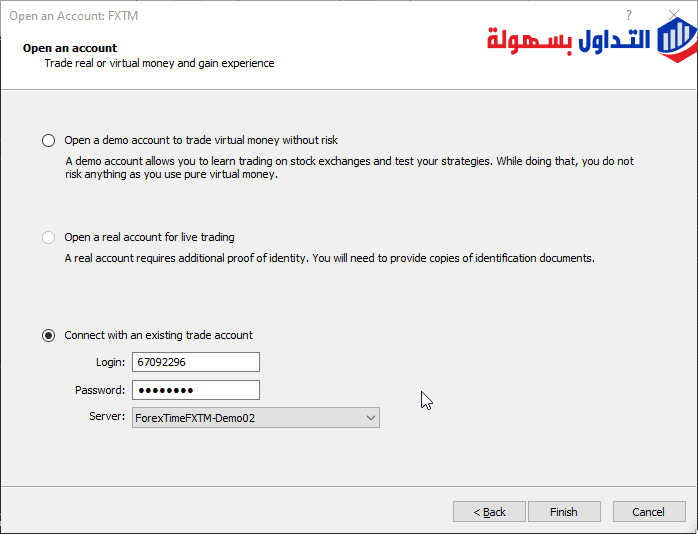This screenshot has width=698, height=534.
Task: Cancel the account setup
Action: click(x=648, y=512)
